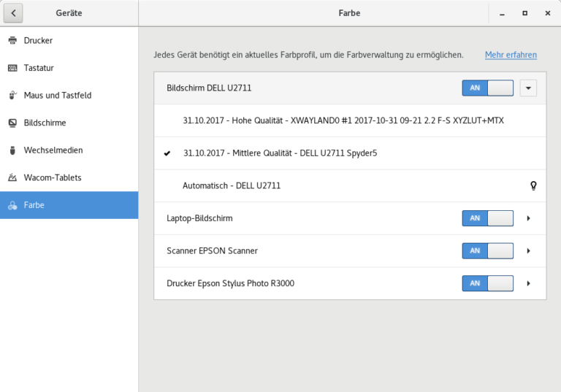This screenshot has width=561, height=392.
Task: Click the Drucker printer icon in sidebar
Action: pos(12,40)
